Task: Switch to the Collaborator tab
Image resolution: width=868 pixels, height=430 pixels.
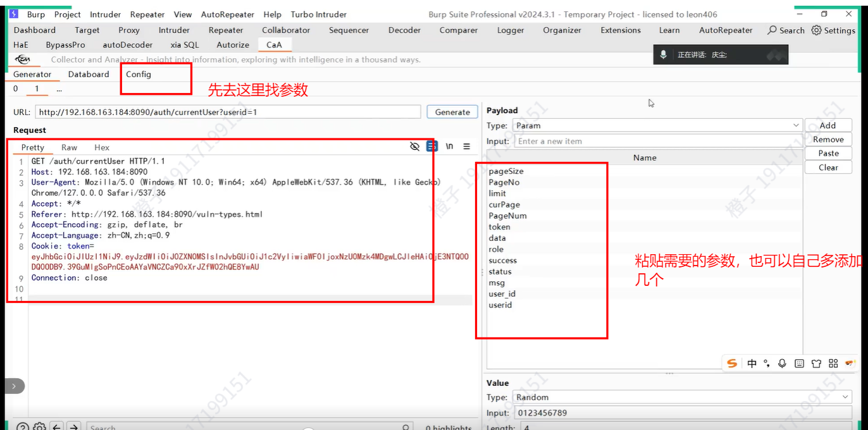Action: point(286,30)
